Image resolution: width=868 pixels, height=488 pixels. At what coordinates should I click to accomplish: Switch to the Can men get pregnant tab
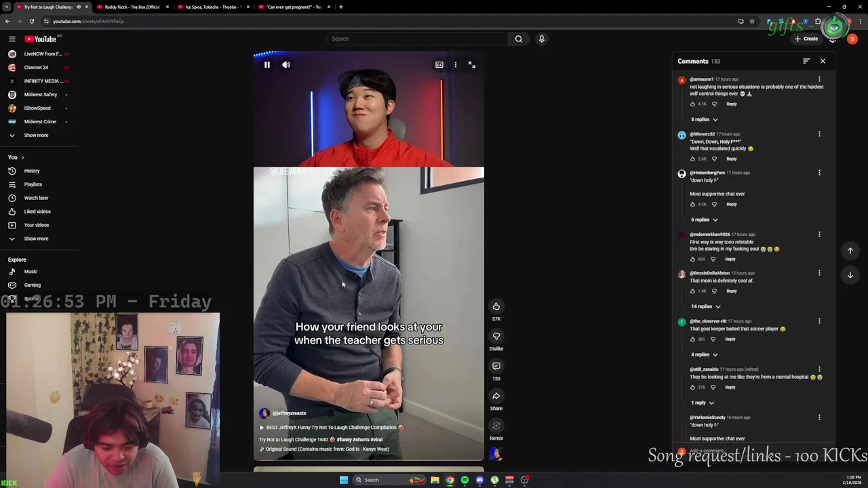pyautogui.click(x=294, y=7)
